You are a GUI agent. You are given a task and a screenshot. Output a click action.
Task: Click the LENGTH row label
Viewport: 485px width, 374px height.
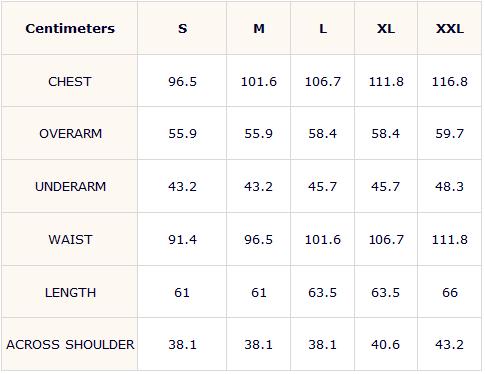click(x=70, y=293)
